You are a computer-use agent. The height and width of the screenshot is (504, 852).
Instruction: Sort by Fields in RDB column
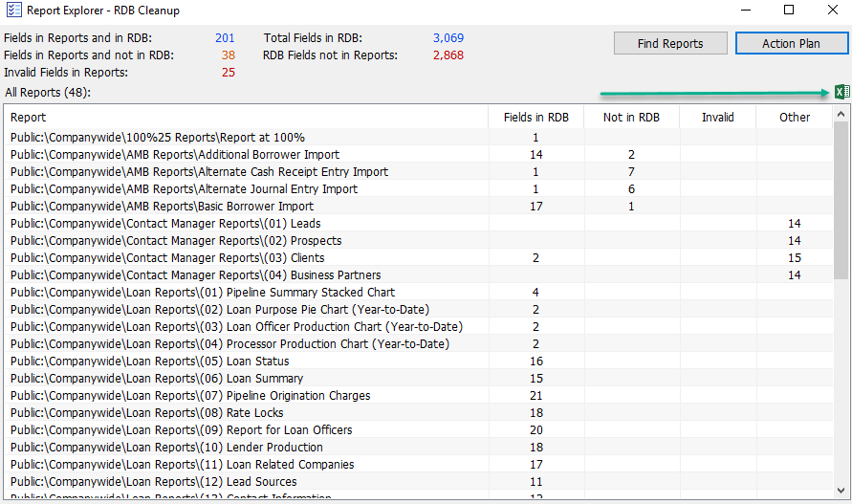point(535,118)
